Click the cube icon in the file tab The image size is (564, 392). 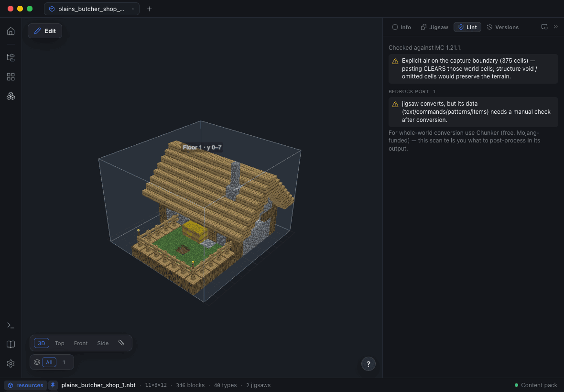52,9
